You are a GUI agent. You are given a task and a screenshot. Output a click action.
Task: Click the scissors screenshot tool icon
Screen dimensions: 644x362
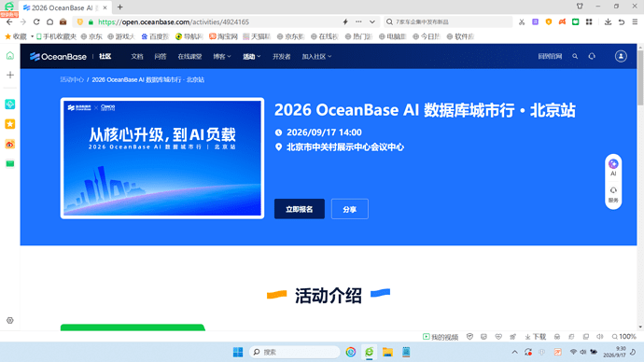pos(522,21)
